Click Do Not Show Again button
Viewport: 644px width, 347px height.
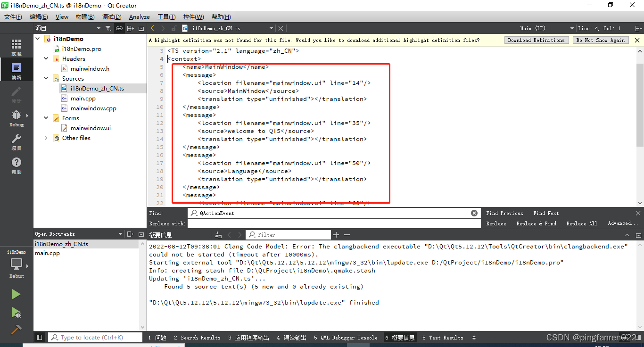click(x=601, y=40)
